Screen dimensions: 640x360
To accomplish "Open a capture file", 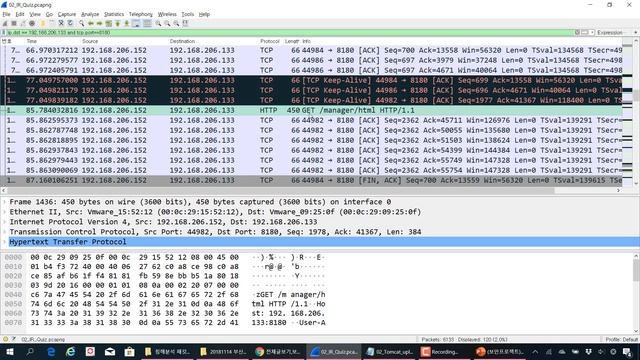I will point(42,23).
